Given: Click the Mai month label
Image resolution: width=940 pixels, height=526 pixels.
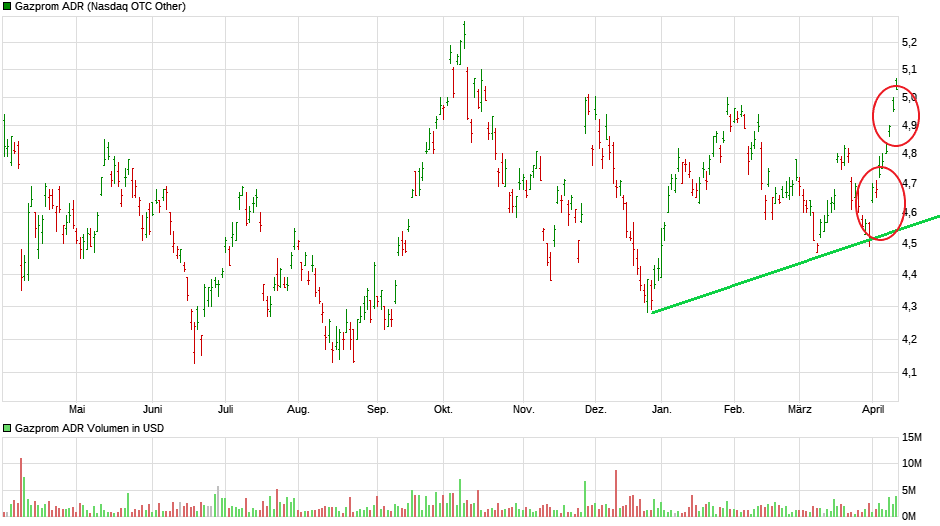Looking at the screenshot, I should 77,410.
